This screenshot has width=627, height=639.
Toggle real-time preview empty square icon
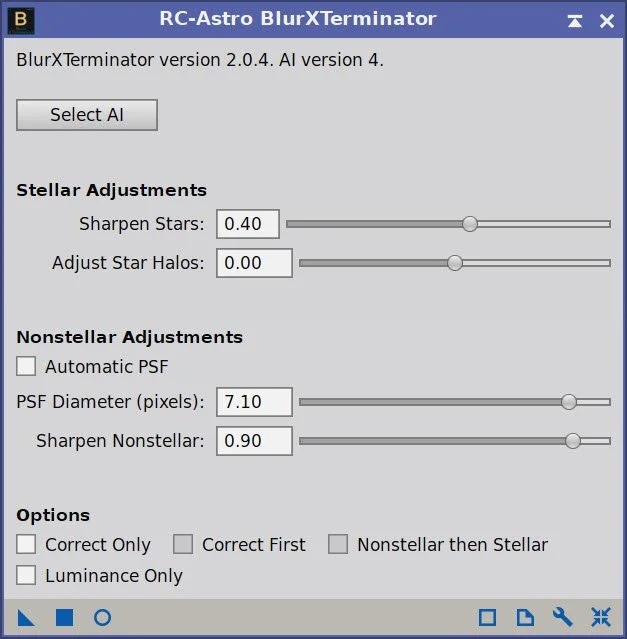(x=487, y=617)
